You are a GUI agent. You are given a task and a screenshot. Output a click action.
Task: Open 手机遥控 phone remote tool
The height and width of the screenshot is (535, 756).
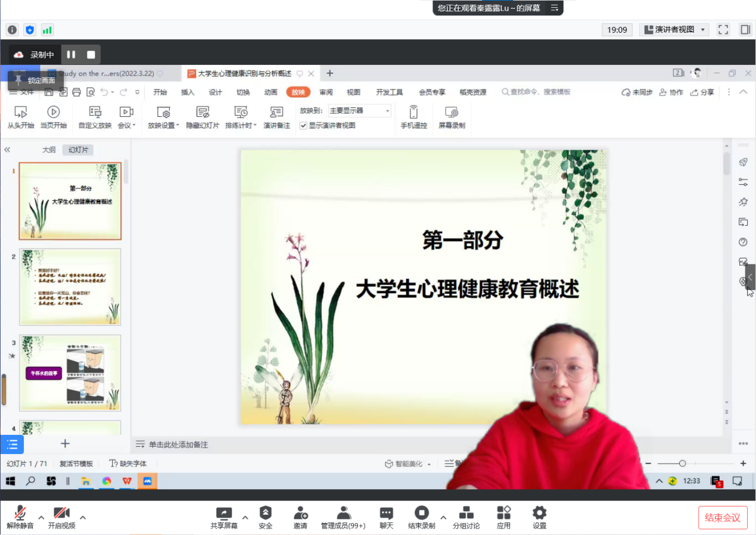[x=413, y=112]
